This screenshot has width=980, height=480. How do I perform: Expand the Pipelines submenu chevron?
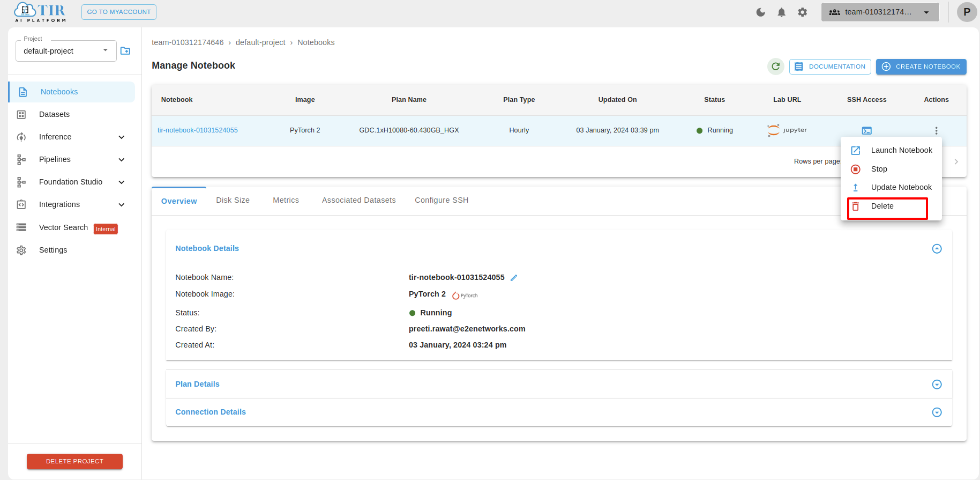click(122, 159)
